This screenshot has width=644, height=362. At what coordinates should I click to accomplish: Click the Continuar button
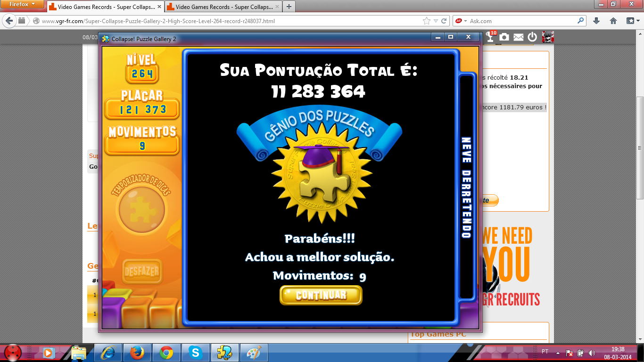pyautogui.click(x=321, y=296)
